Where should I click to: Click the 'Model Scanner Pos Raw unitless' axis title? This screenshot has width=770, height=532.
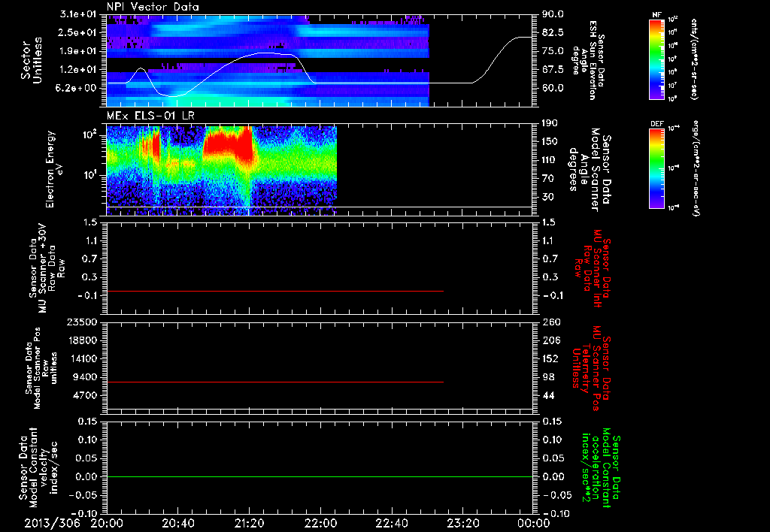pos(41,368)
